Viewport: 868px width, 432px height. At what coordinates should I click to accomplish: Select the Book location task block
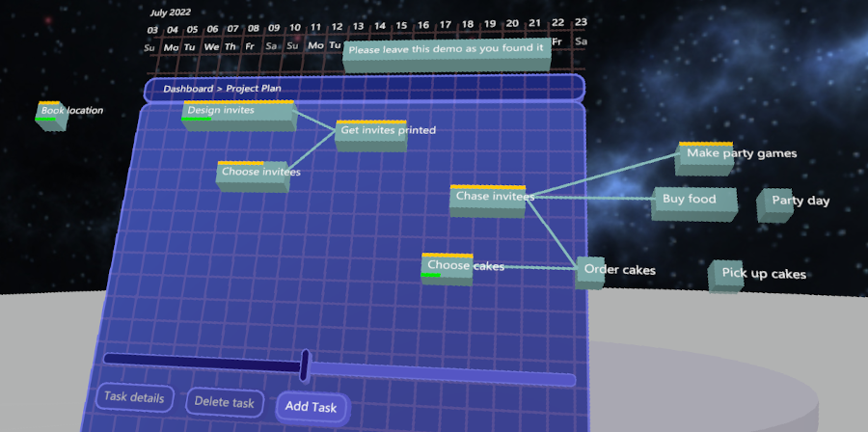(51, 116)
